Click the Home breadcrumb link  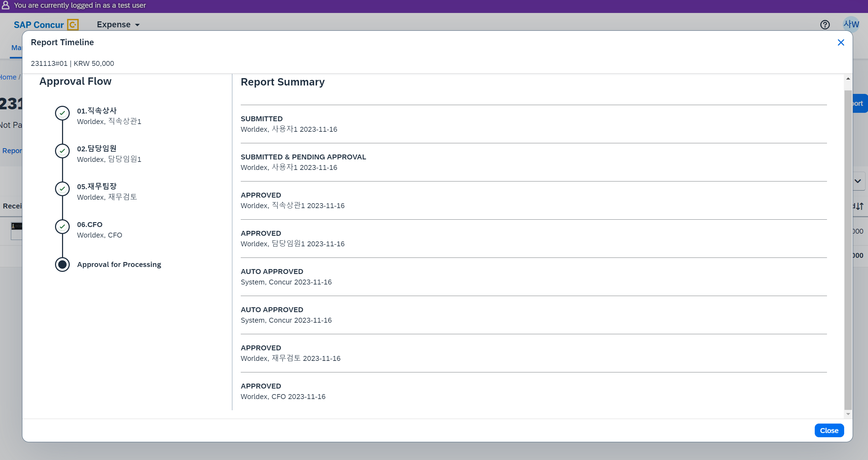[8, 77]
